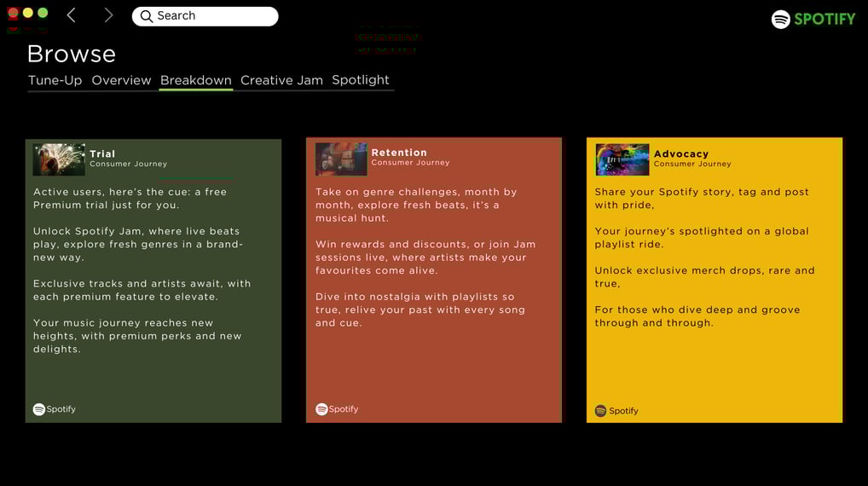
Task: Click the green maximize window button
Action: (x=43, y=13)
